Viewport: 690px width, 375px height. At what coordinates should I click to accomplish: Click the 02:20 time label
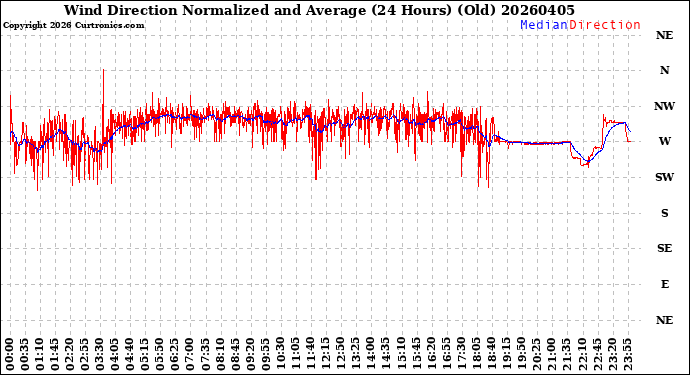(x=70, y=354)
